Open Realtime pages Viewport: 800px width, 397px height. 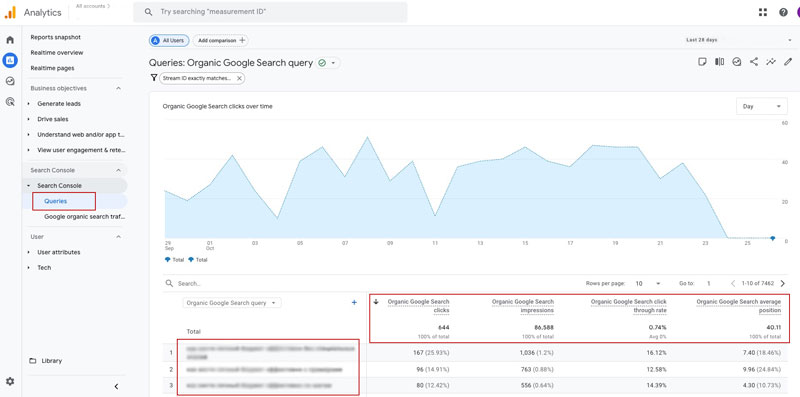[x=52, y=68]
